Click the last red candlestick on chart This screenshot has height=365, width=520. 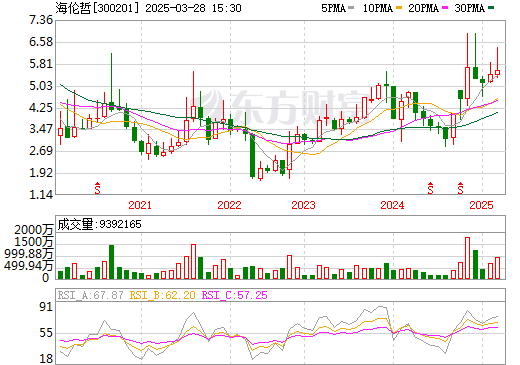click(x=497, y=72)
